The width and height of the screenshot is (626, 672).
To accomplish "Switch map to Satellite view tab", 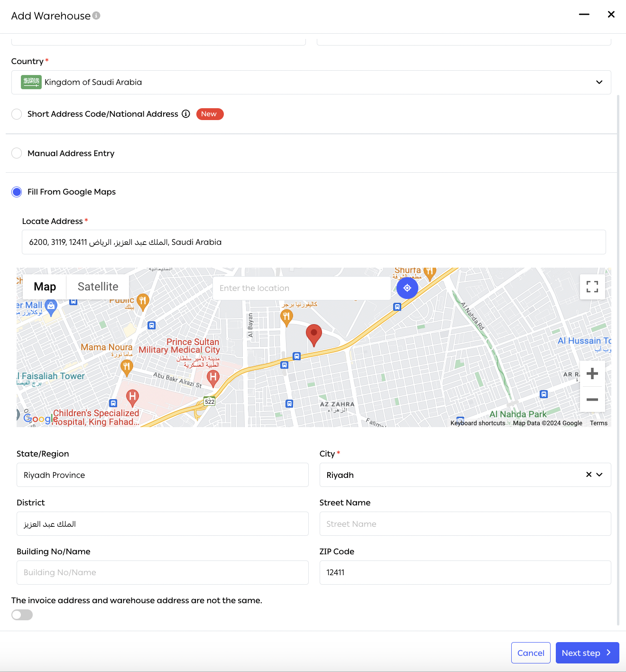I will 98,287.
